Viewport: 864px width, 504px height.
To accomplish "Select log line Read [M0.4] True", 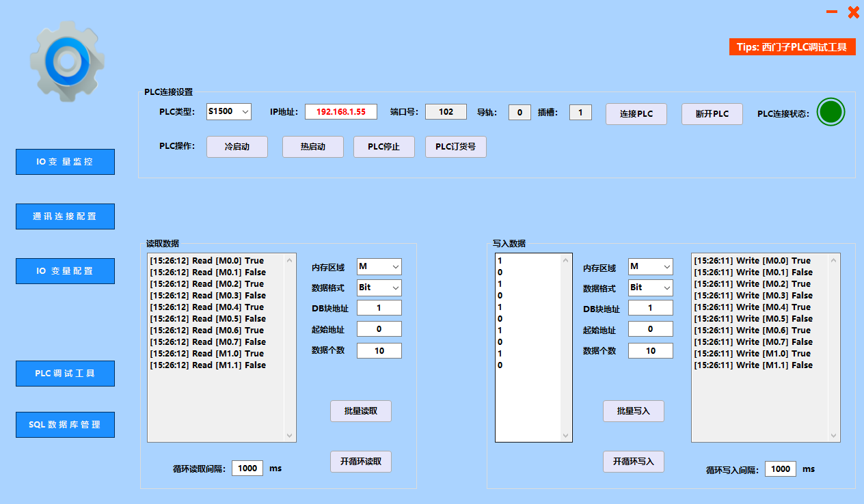I will pos(207,307).
